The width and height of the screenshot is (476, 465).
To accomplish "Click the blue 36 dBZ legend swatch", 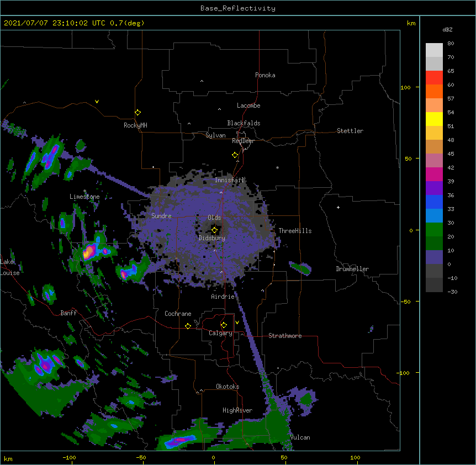I will coord(434,202).
